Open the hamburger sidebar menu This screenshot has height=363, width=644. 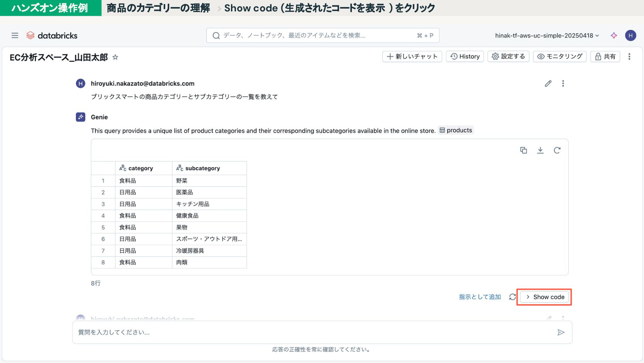coord(15,35)
